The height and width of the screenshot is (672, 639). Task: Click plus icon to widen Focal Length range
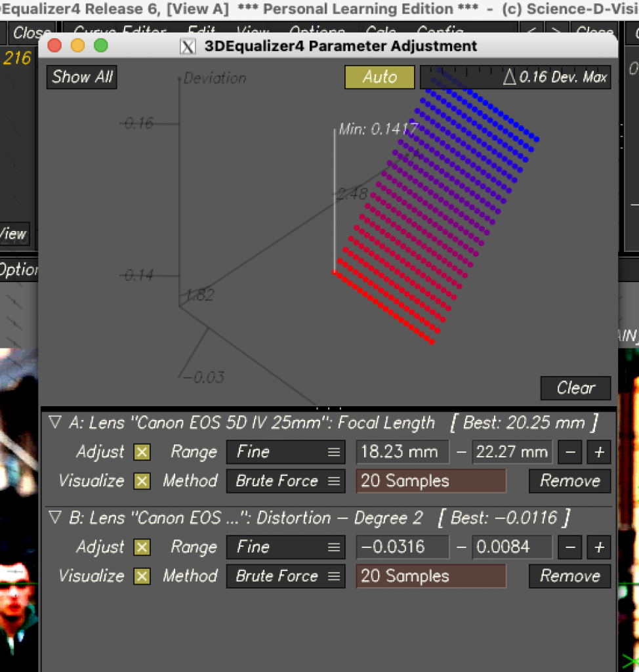click(x=599, y=452)
